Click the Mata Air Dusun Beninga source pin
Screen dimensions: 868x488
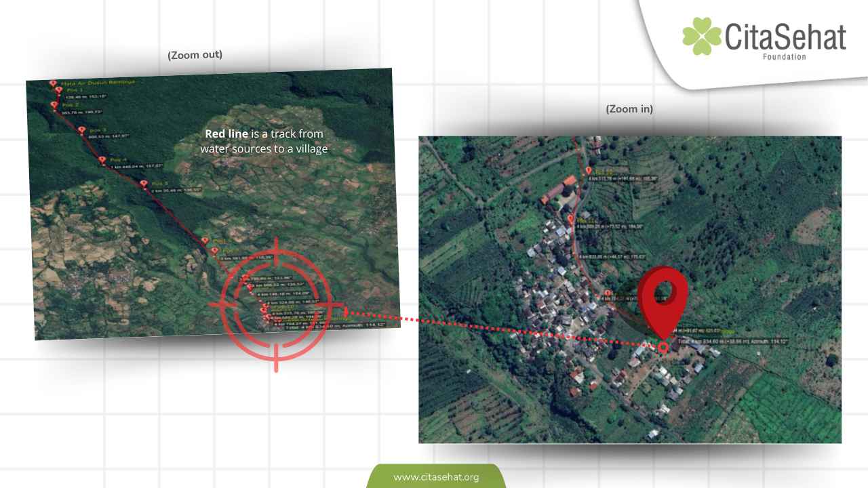click(x=53, y=83)
